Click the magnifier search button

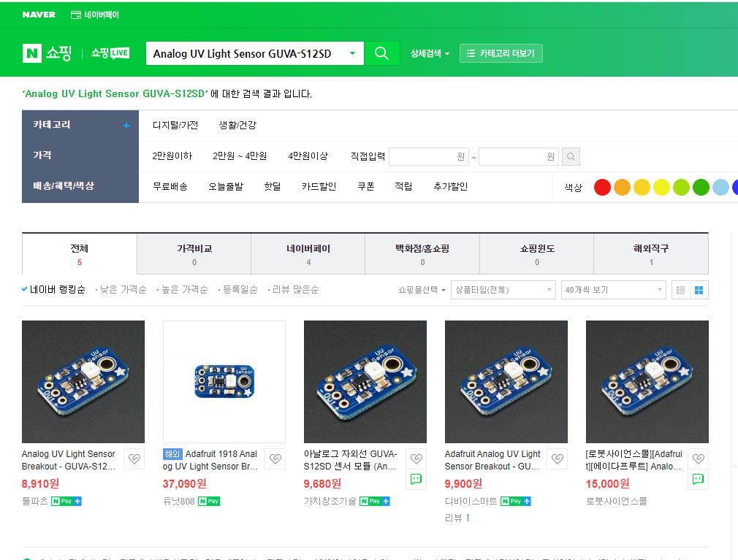(381, 53)
